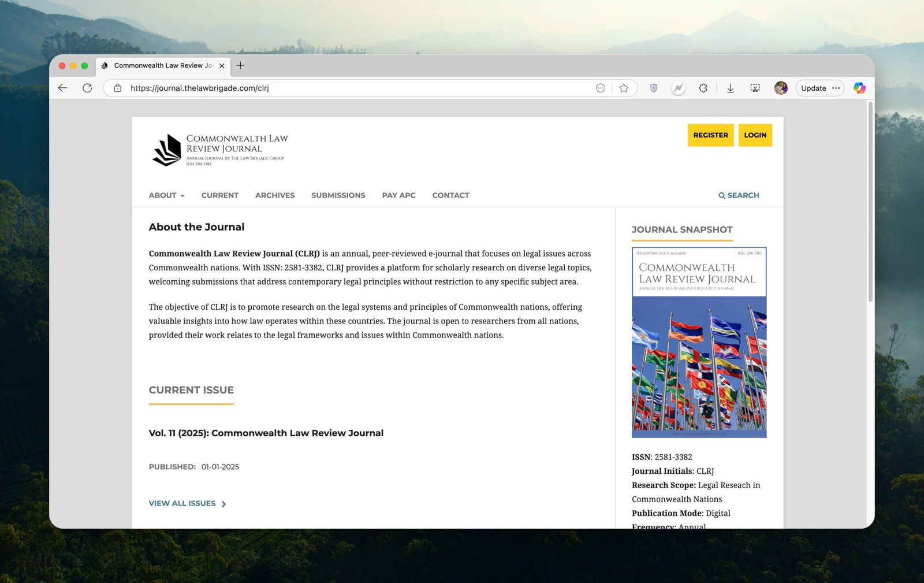Screen dimensions: 924x583
Task: View site info via lock icon
Action: point(118,88)
